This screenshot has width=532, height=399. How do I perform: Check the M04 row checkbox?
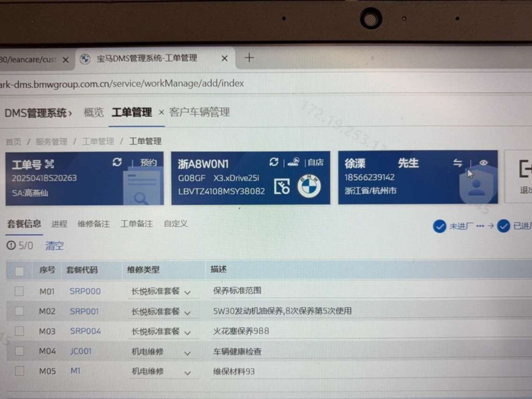click(x=19, y=351)
